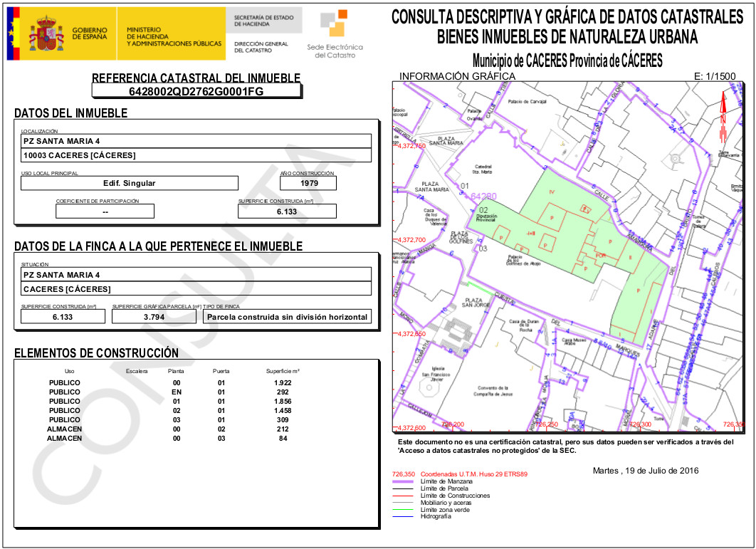Select the ALMACEN row with 212 m²

click(x=171, y=429)
